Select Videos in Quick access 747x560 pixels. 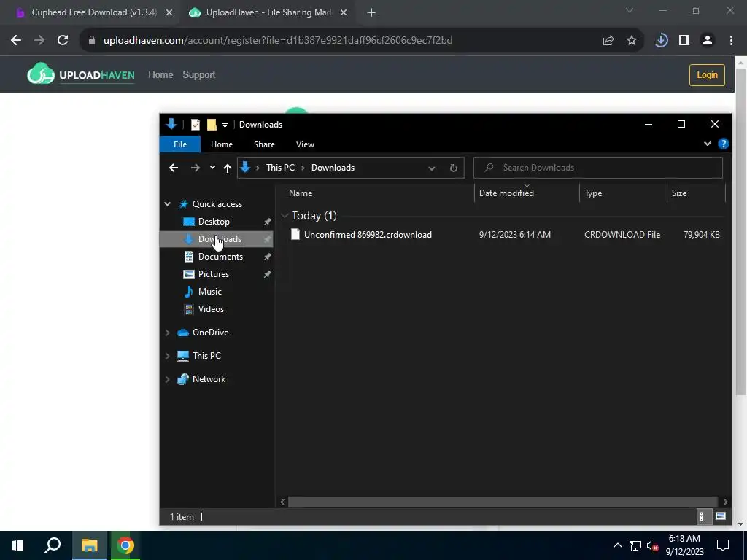[x=211, y=309]
